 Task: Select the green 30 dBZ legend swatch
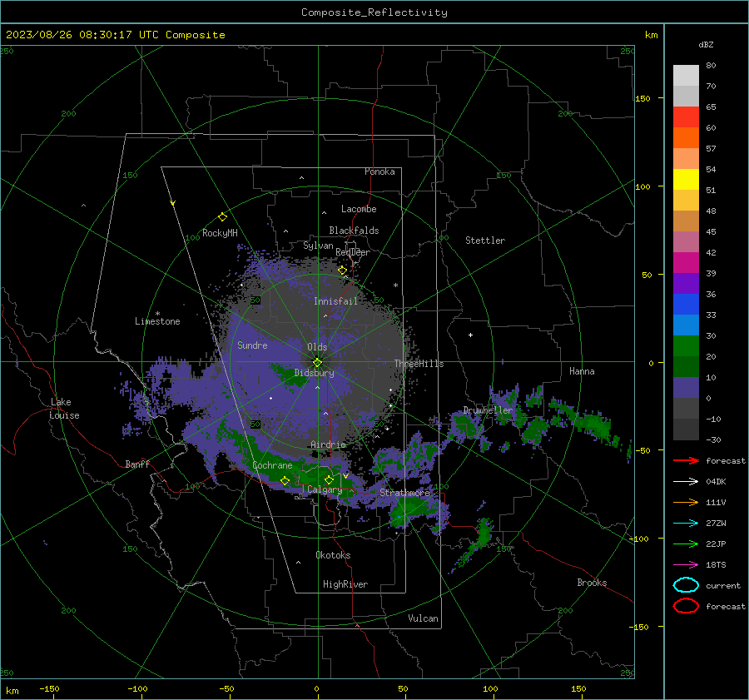686,346
